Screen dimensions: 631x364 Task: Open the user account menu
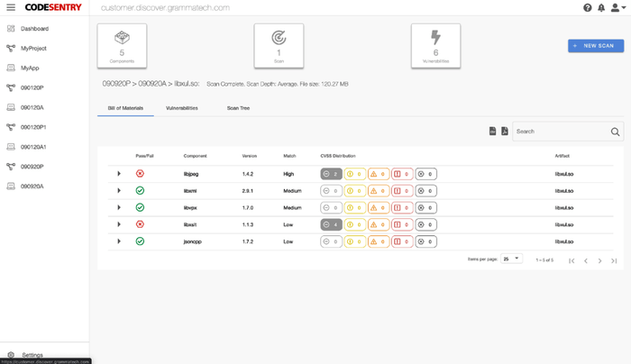click(617, 8)
